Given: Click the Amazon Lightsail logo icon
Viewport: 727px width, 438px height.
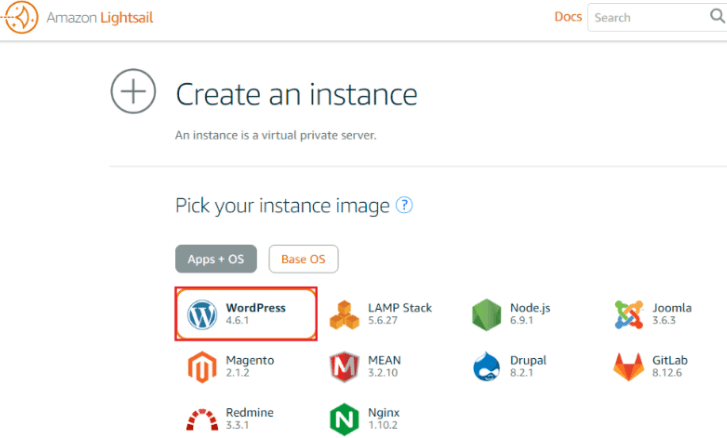Looking at the screenshot, I should [x=19, y=17].
